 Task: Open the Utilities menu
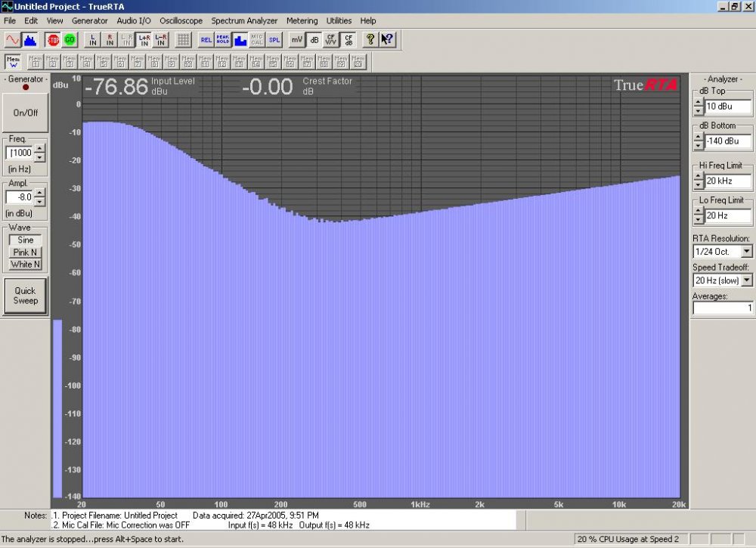[339, 20]
